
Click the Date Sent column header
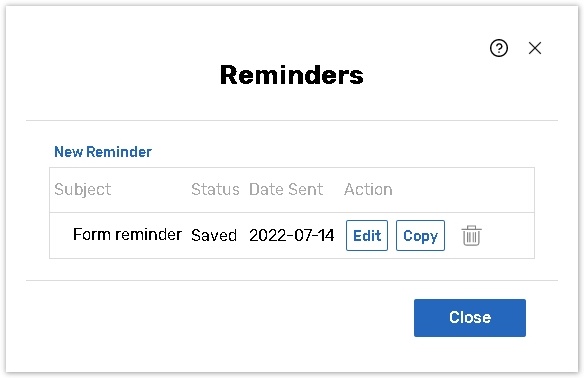(x=286, y=189)
